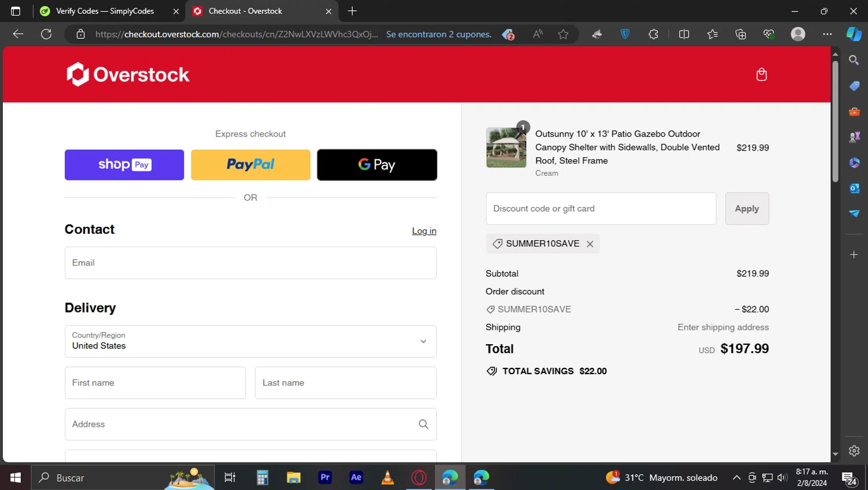Open Copilot in the Edge sidebar
This screenshot has width=868, height=490.
click(x=854, y=34)
